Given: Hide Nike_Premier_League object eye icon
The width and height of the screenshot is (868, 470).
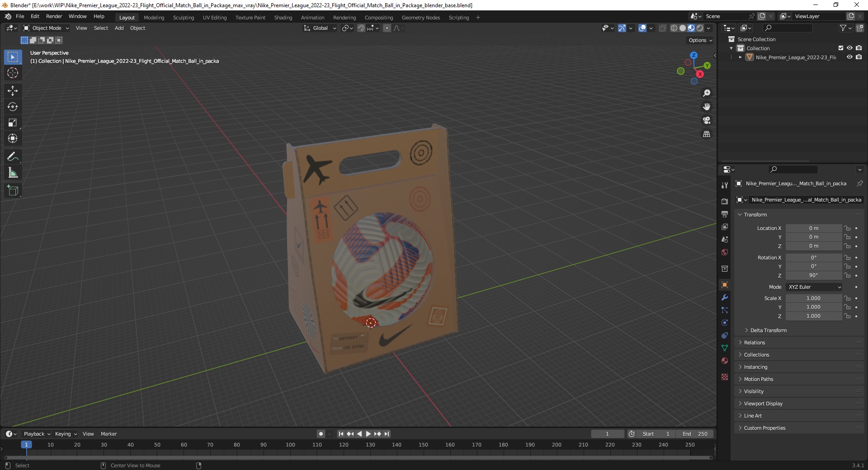Looking at the screenshot, I should [849, 57].
